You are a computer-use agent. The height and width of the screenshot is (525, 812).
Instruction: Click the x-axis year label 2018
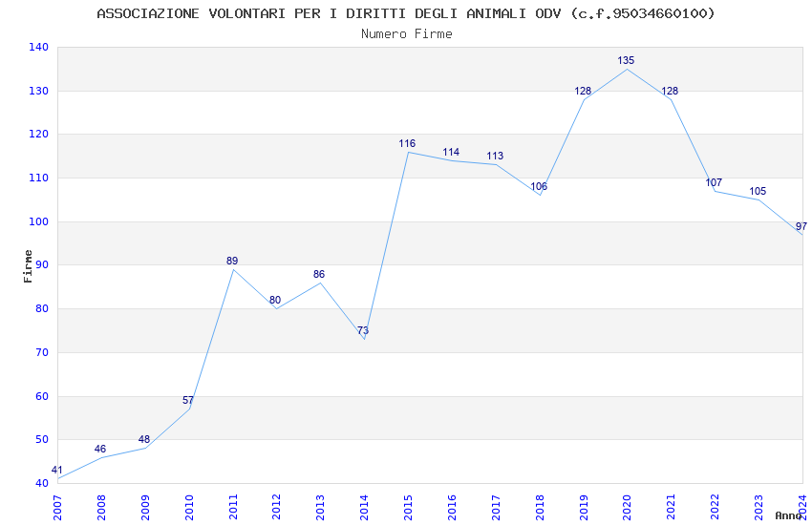[540, 508]
